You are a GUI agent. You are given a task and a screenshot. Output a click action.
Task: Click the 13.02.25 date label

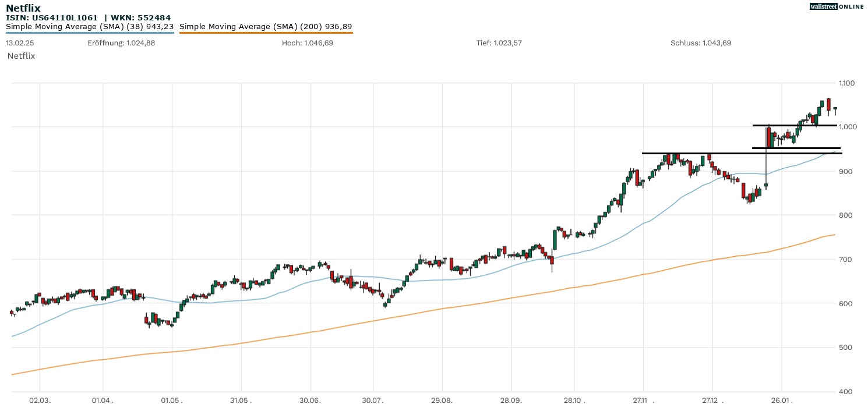(x=19, y=43)
